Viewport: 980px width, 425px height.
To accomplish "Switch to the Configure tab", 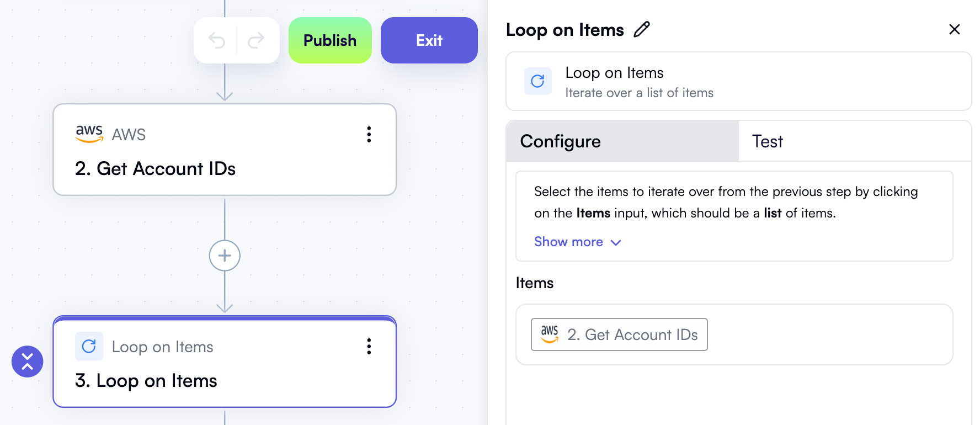I will (560, 141).
